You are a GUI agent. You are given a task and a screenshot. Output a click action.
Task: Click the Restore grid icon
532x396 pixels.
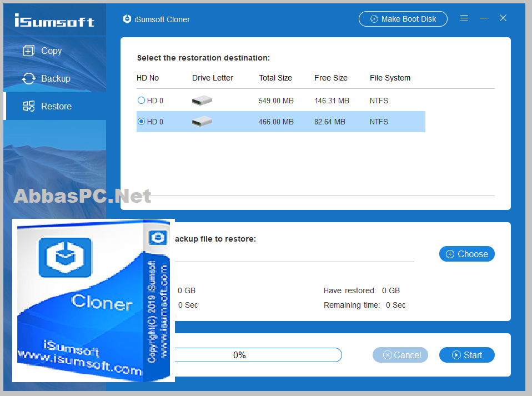coord(29,106)
